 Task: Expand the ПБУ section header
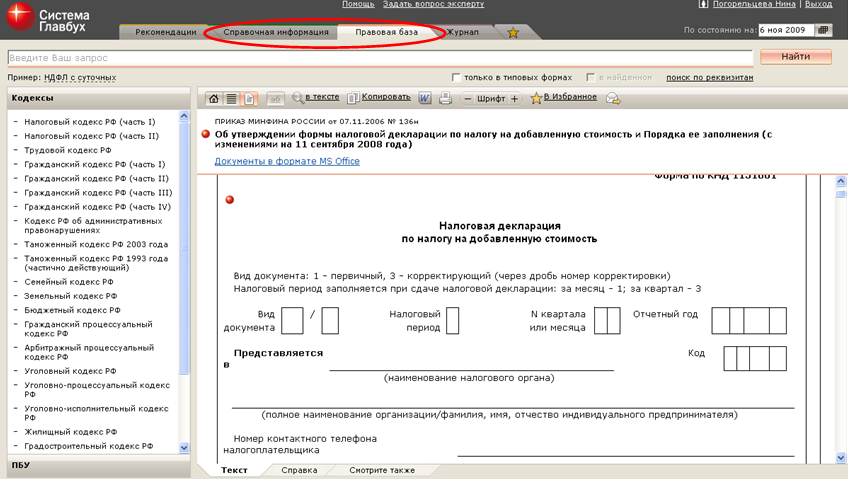point(98,465)
